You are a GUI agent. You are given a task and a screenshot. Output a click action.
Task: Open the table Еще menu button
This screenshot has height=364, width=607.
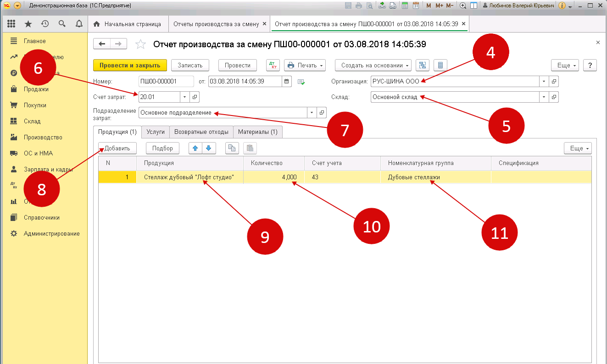click(578, 148)
